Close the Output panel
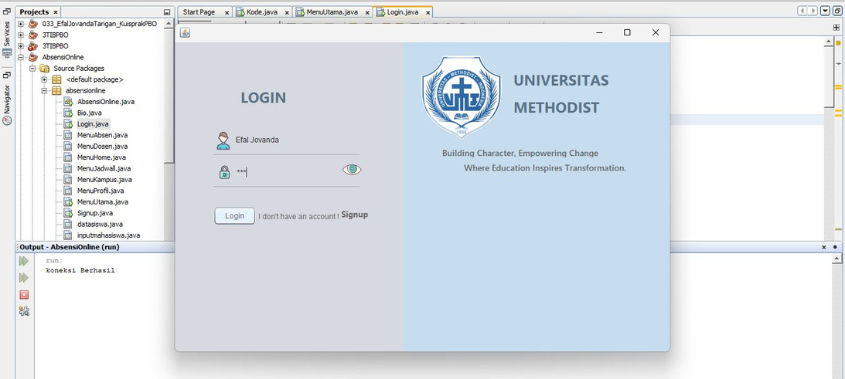Image resolution: width=845 pixels, height=379 pixels. click(824, 247)
